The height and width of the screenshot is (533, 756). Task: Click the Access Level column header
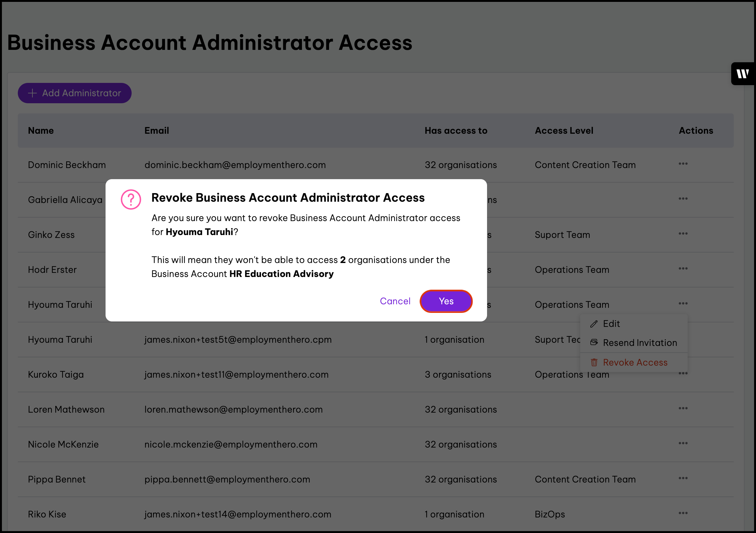click(564, 131)
